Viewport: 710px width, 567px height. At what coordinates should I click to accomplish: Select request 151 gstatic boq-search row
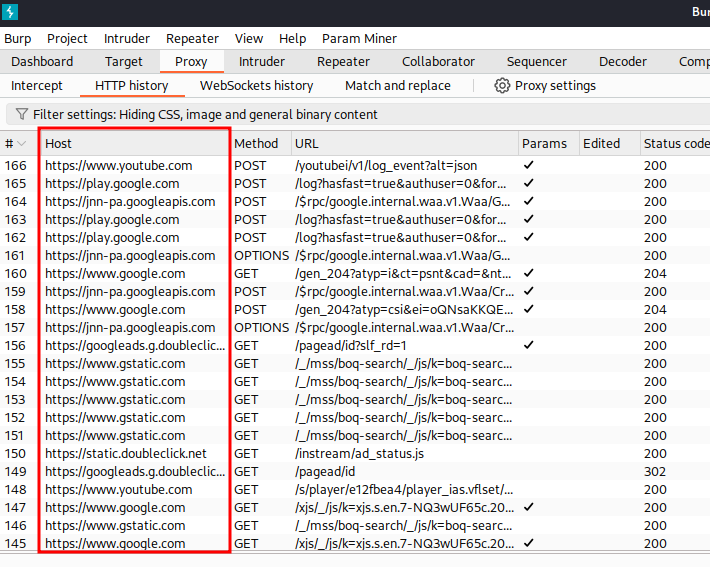355,436
